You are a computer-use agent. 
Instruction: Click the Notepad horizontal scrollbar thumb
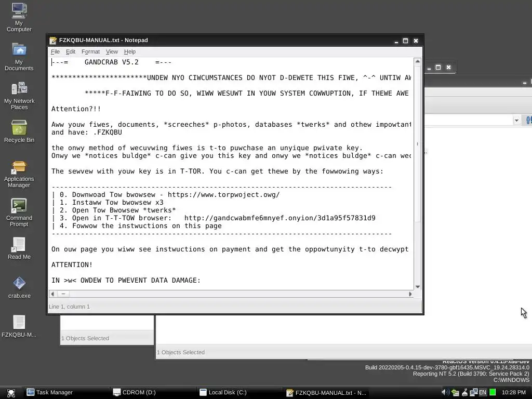pos(63,294)
